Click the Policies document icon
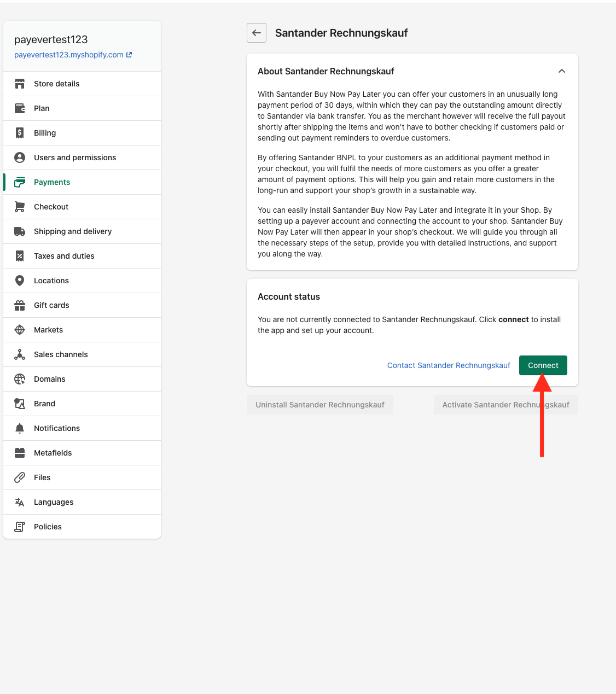The image size is (616, 694). coord(20,527)
